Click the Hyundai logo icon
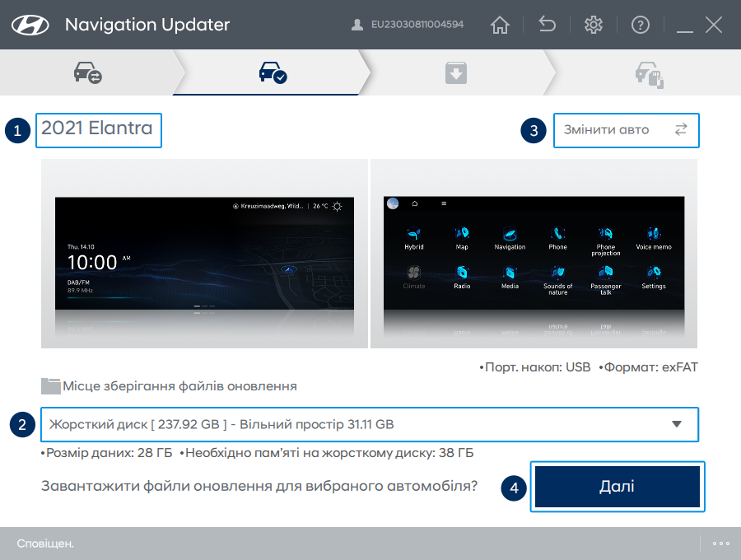Screen dimensions: 741x560 pos(30,25)
